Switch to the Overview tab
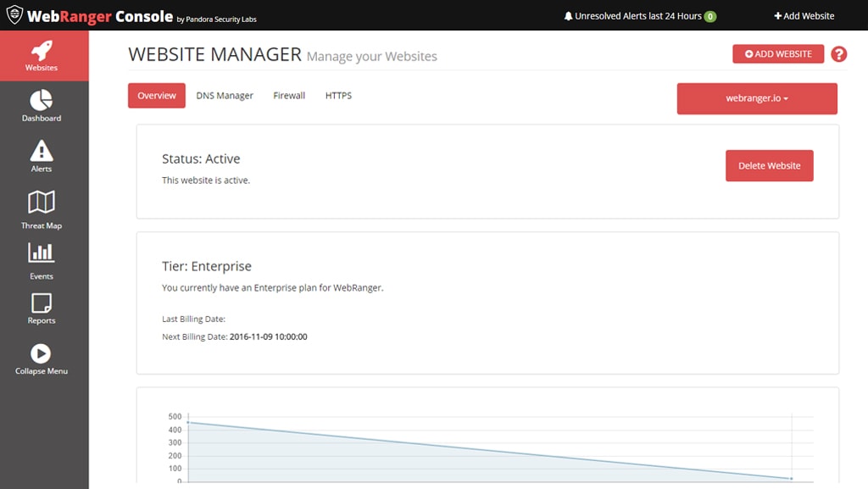The height and width of the screenshot is (489, 868). (157, 96)
